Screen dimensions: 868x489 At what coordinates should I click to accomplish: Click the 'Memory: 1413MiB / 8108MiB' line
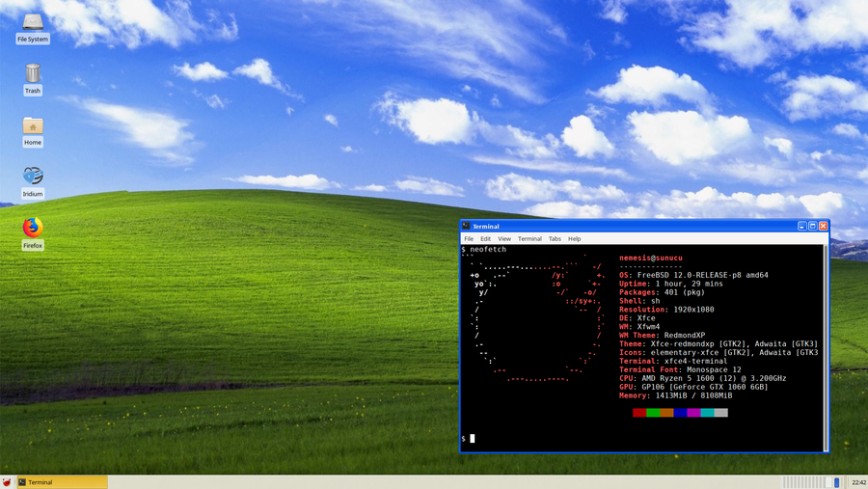(675, 395)
